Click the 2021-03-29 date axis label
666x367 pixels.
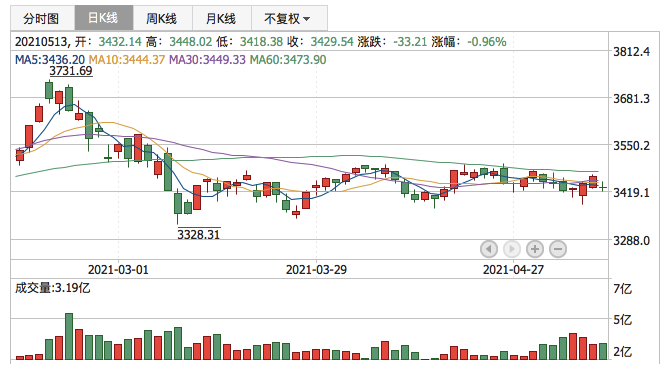click(316, 270)
